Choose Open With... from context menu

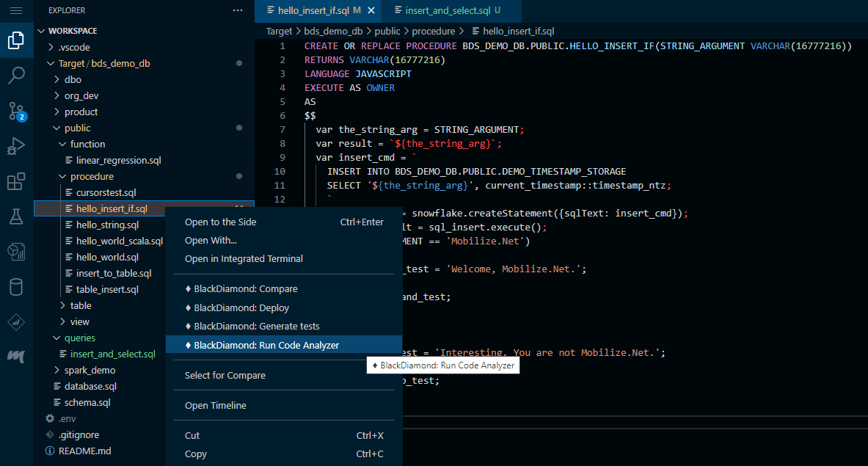click(284, 240)
